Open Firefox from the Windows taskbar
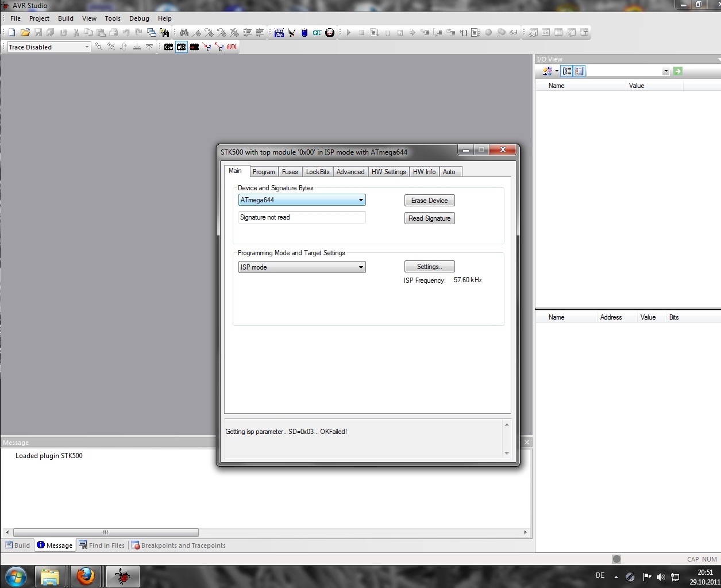721x588 pixels. pos(86,576)
